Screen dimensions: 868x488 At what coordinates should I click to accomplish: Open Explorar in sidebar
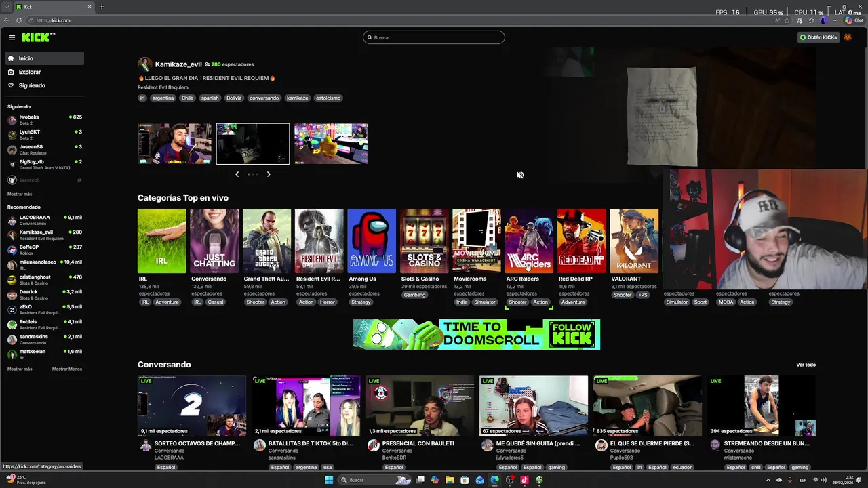click(45, 72)
